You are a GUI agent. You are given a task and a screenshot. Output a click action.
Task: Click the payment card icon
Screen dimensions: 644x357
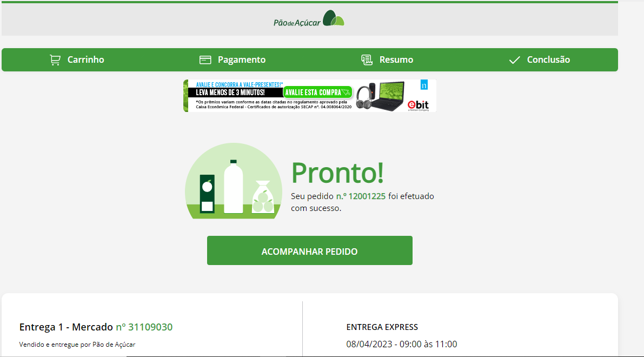pyautogui.click(x=205, y=60)
